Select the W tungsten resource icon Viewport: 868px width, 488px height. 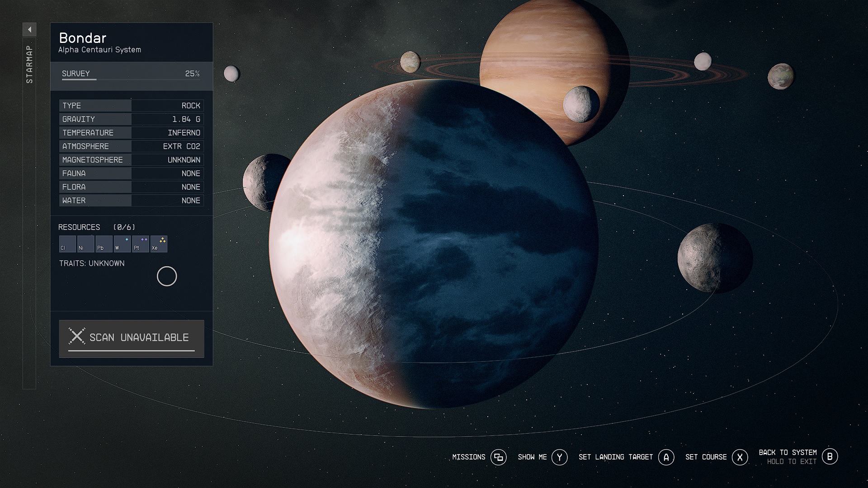point(122,244)
